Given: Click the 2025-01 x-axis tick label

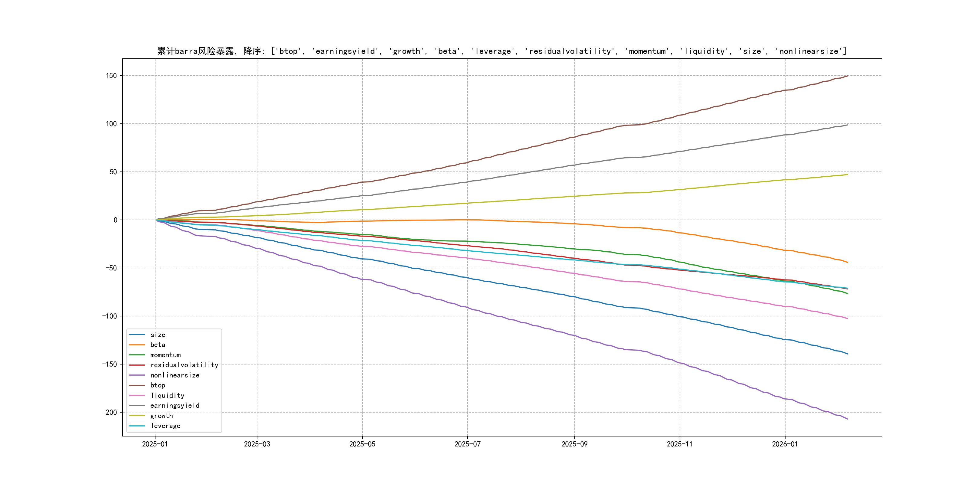Looking at the screenshot, I should [x=155, y=444].
